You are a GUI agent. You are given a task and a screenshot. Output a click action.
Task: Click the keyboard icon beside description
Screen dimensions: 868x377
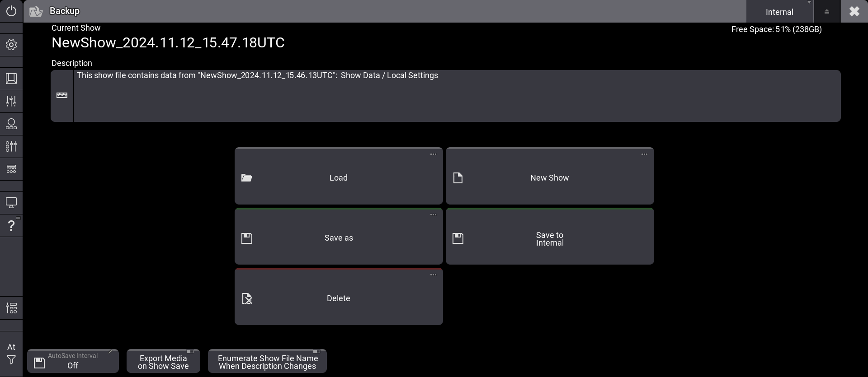tap(62, 96)
